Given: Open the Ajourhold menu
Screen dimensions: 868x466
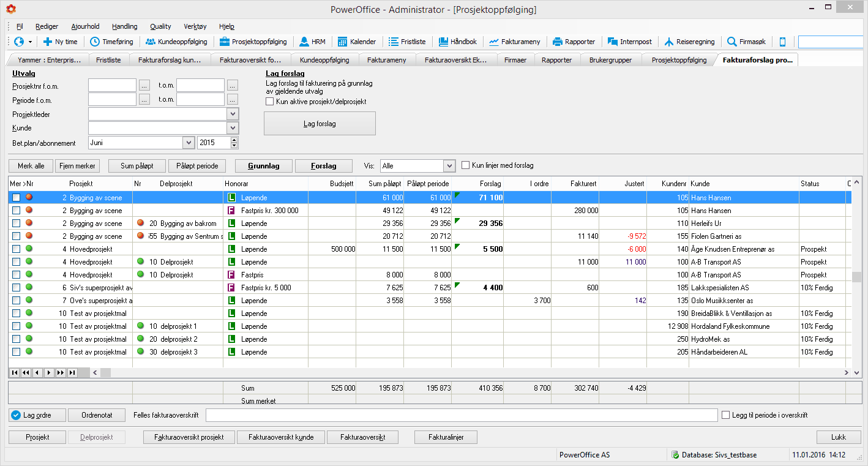Looking at the screenshot, I should pos(85,26).
